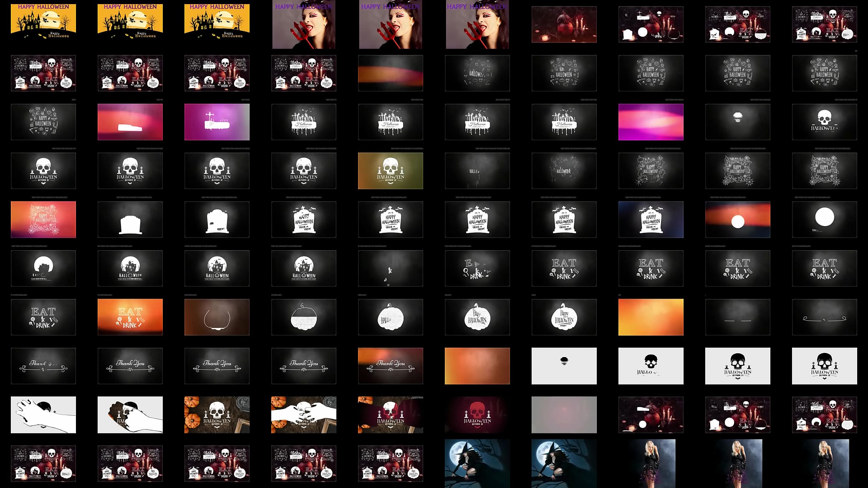Select red pumpkin and candles thumbnail without overlays
This screenshot has width=868, height=488.
click(564, 24)
